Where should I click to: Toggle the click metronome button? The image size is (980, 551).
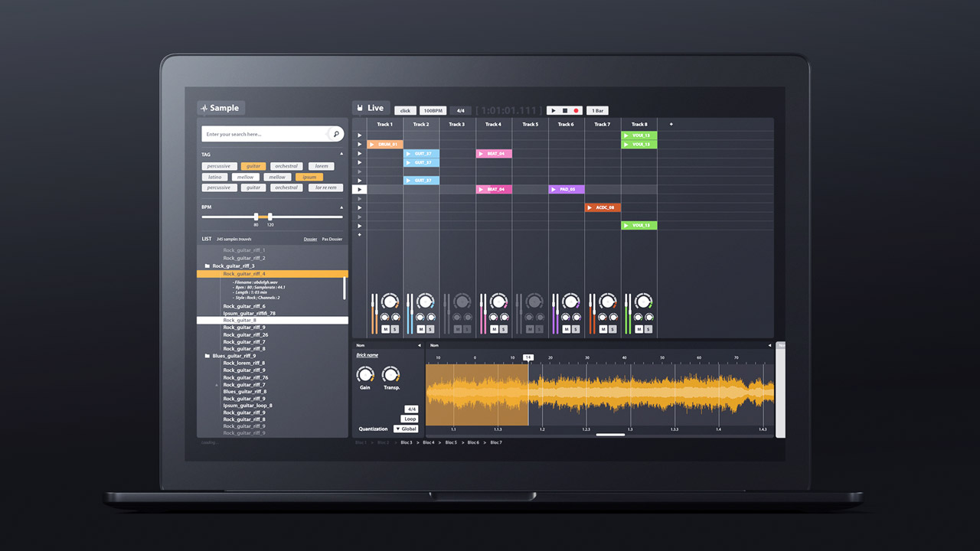[x=405, y=111]
